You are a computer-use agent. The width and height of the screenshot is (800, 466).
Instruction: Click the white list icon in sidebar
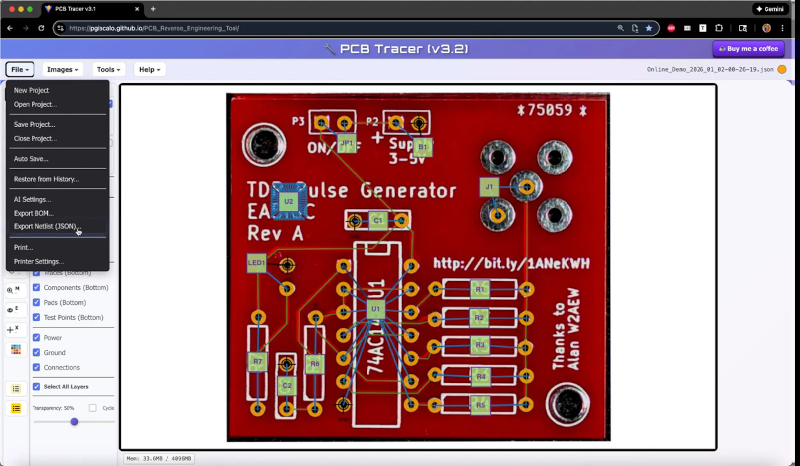point(16,388)
